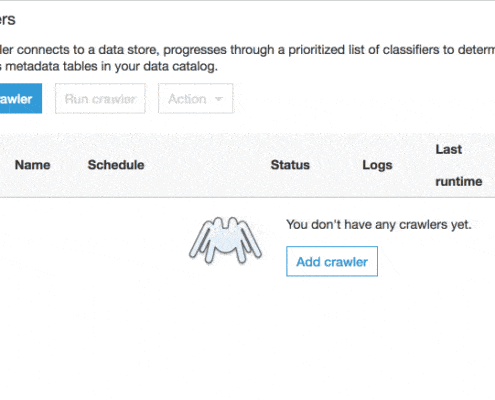495x400 pixels.
Task: Click the solid blue crawler button at top
Action: (21, 99)
